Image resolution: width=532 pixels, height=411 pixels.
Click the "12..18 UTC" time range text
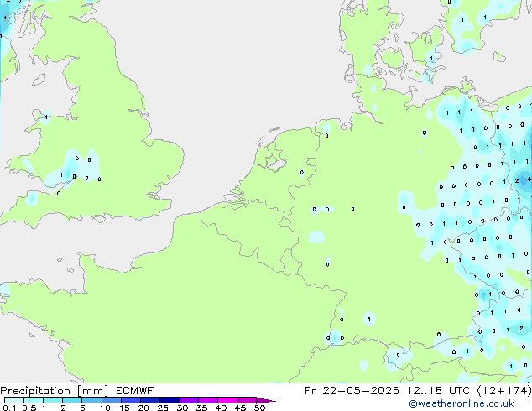coord(438,391)
